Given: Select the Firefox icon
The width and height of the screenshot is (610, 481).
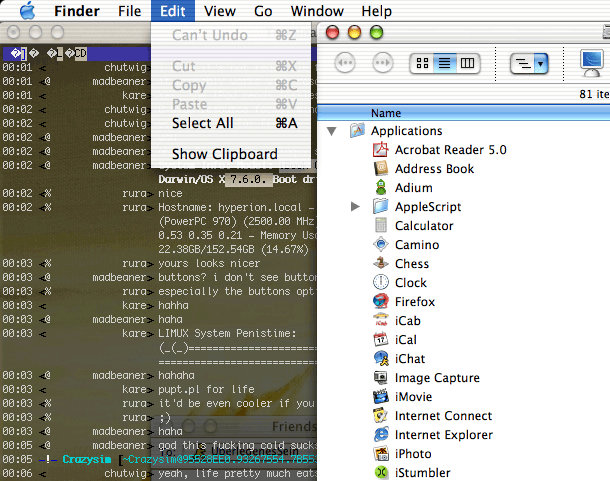Looking at the screenshot, I should (381, 301).
